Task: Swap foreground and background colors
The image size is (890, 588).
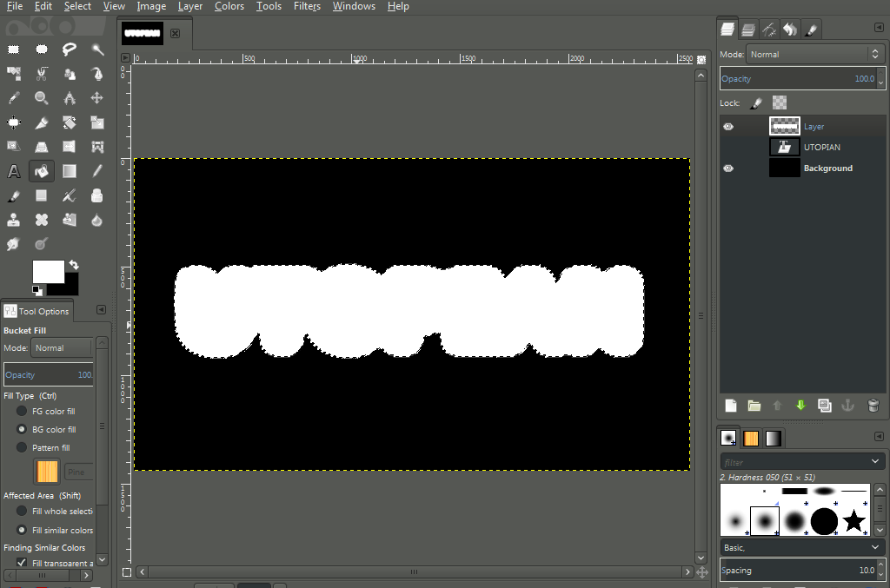Action: [74, 265]
